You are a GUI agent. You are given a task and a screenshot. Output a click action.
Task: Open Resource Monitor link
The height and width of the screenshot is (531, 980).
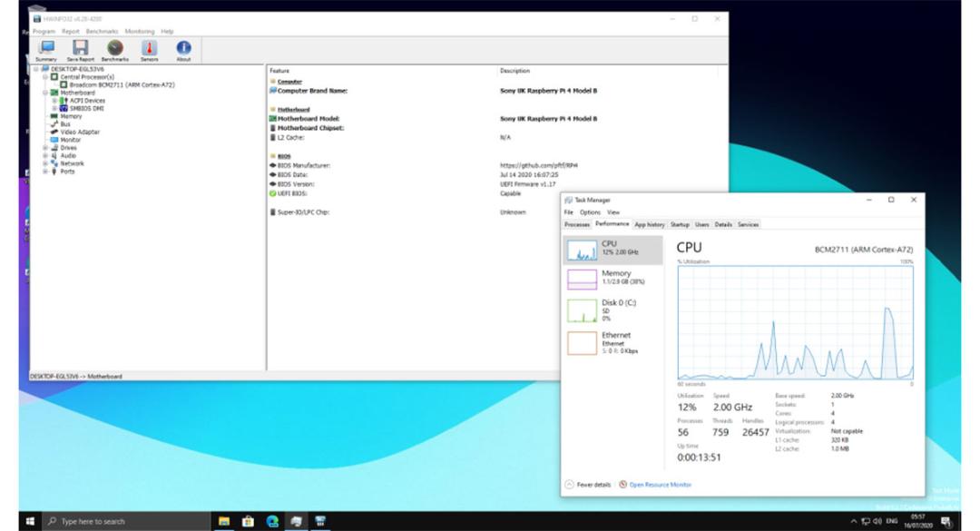pos(655,485)
